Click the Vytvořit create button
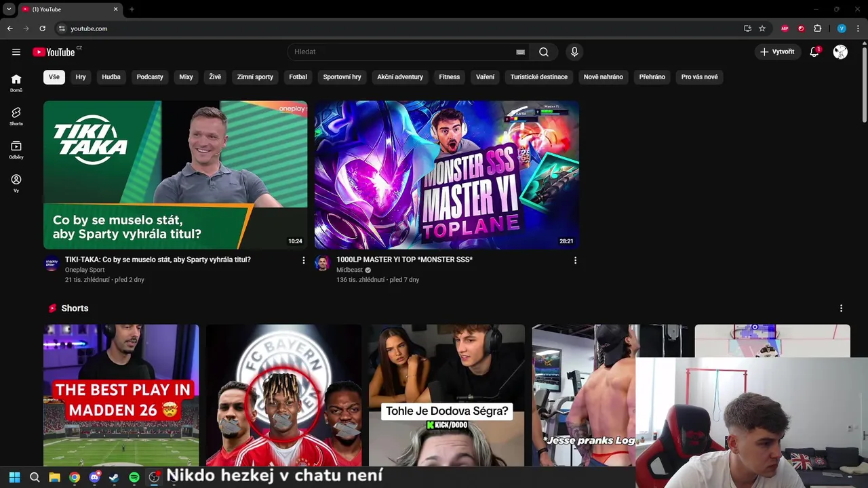 (777, 52)
